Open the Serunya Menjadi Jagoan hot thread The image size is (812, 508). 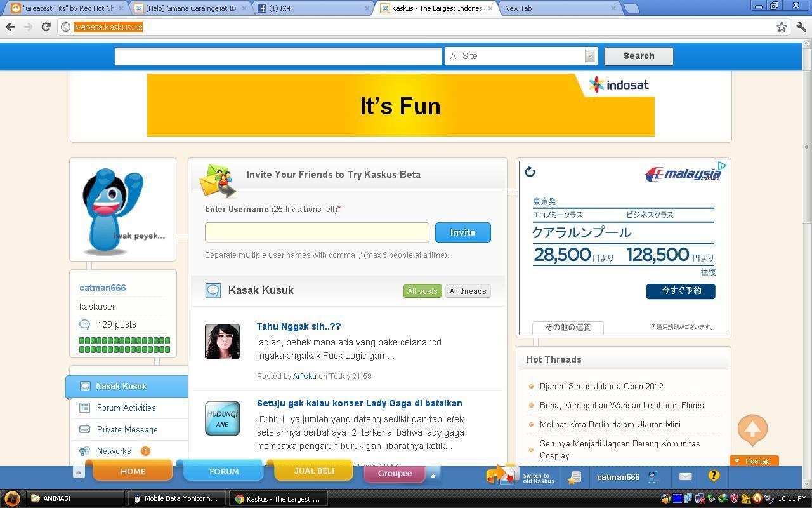pos(620,450)
